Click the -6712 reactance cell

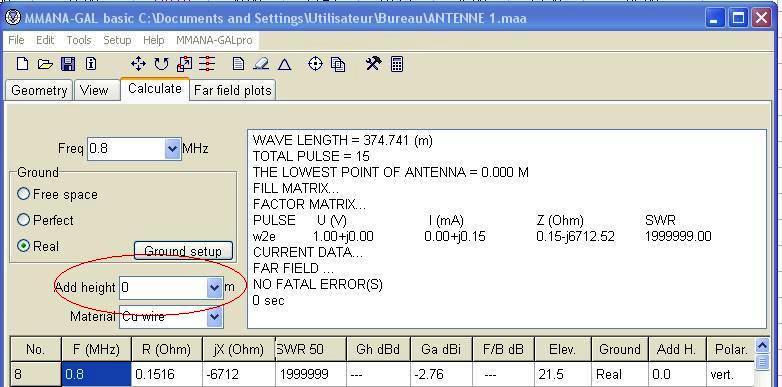pos(239,374)
